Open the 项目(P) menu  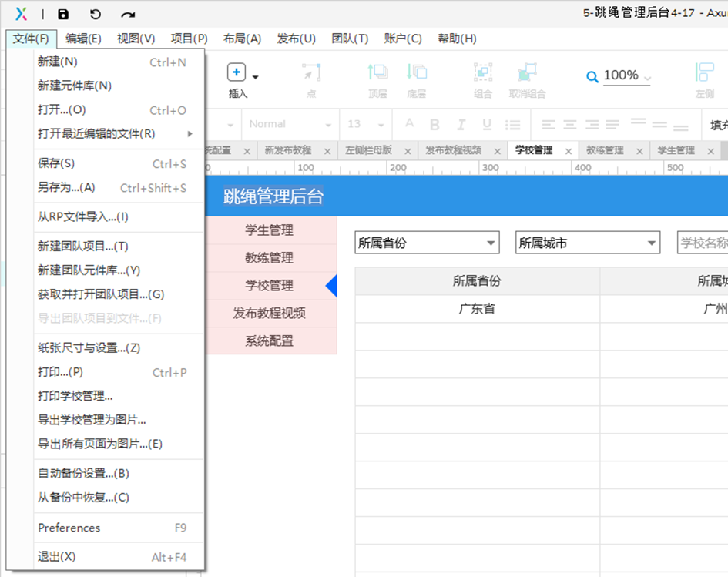[189, 39]
